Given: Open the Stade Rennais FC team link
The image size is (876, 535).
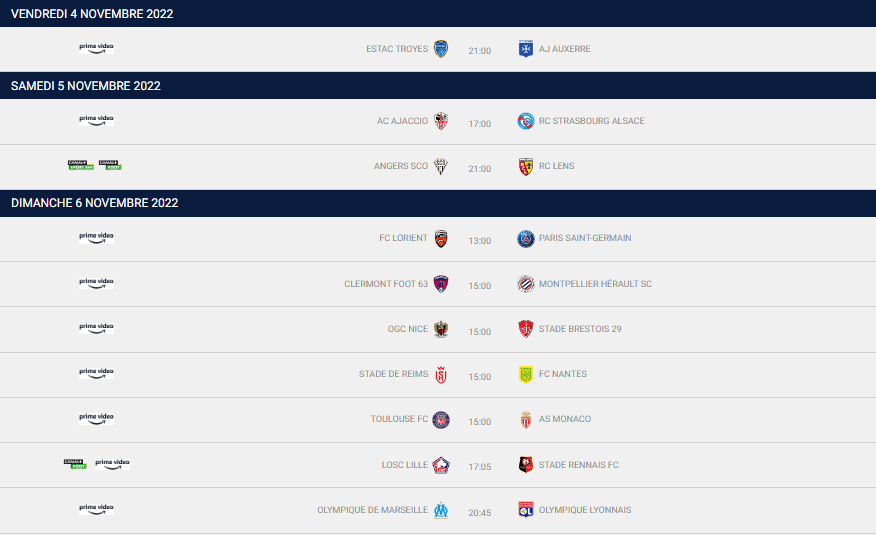Looking at the screenshot, I should pyautogui.click(x=578, y=465).
